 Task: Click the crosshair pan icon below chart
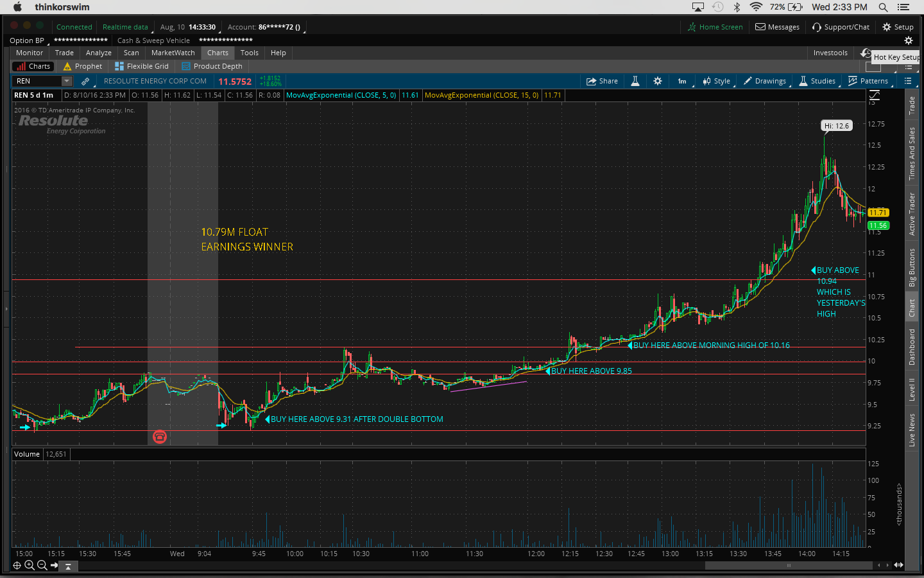point(17,565)
